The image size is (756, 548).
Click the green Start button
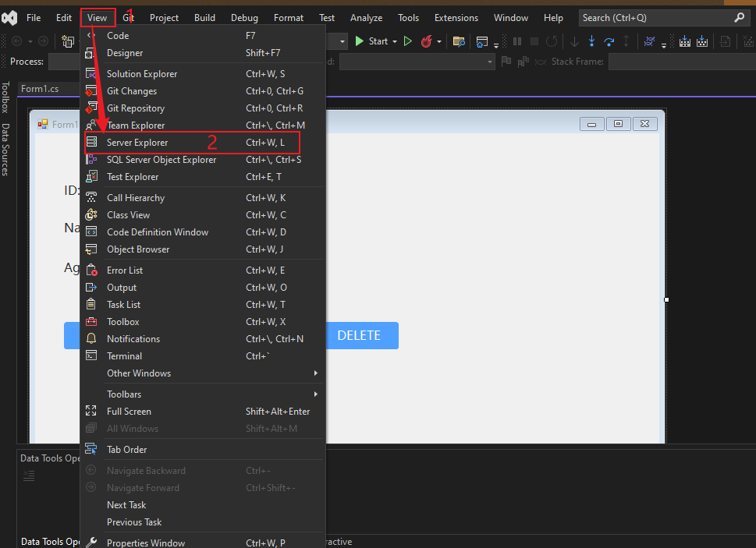pyautogui.click(x=372, y=41)
